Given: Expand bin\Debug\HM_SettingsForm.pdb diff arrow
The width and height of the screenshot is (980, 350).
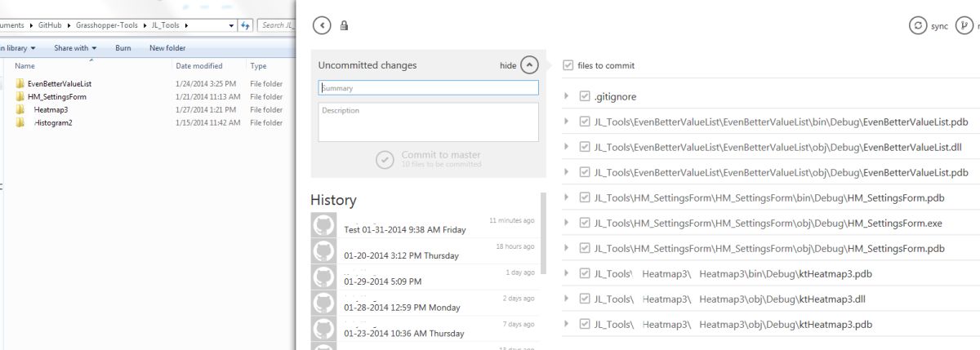Looking at the screenshot, I should 566,197.
